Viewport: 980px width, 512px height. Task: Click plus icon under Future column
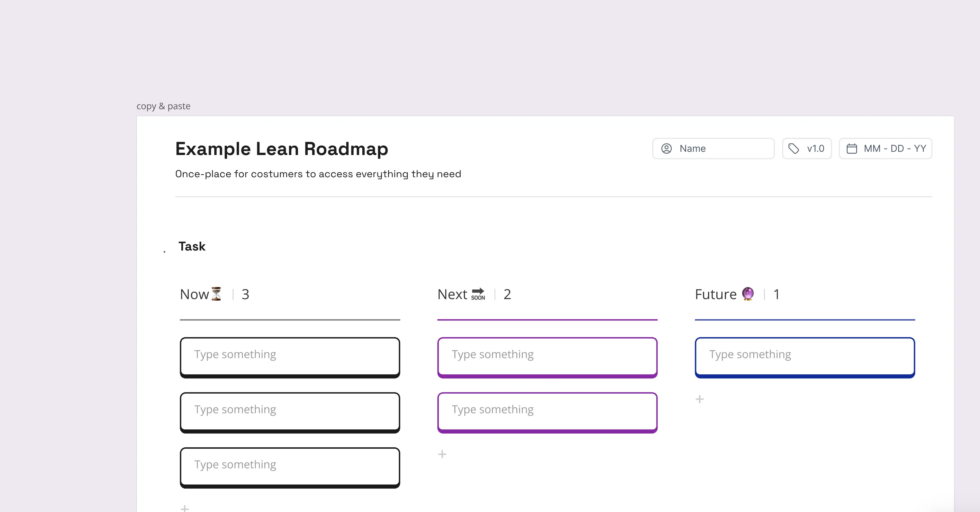pos(700,399)
